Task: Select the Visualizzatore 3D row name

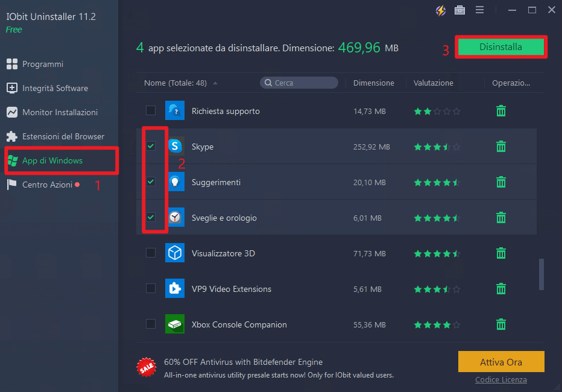Action: click(x=223, y=253)
